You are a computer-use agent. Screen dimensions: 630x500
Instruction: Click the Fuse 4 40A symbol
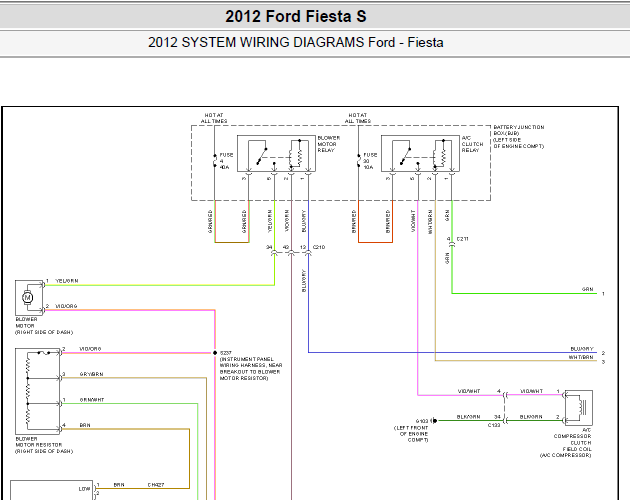(x=215, y=160)
